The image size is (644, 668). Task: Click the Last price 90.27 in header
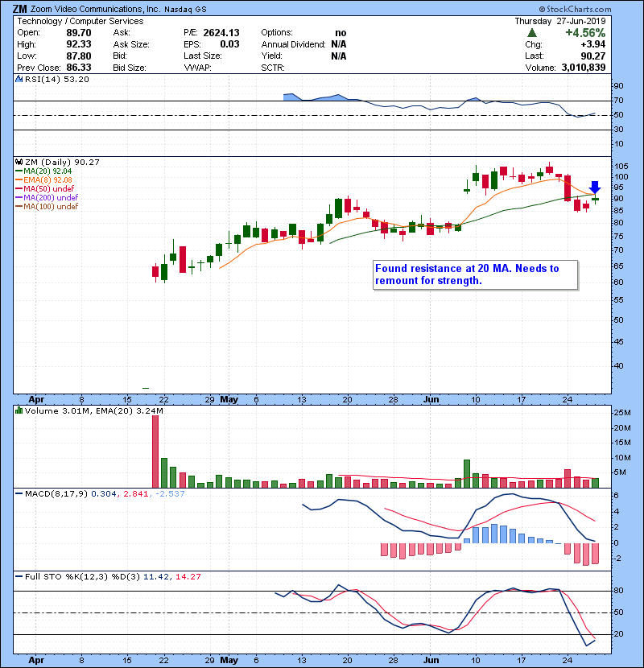click(x=592, y=56)
